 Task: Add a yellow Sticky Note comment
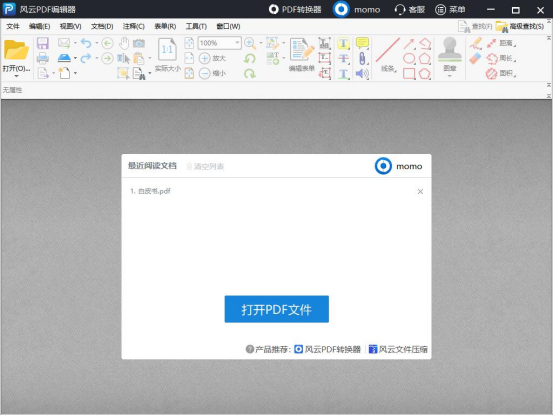362,43
